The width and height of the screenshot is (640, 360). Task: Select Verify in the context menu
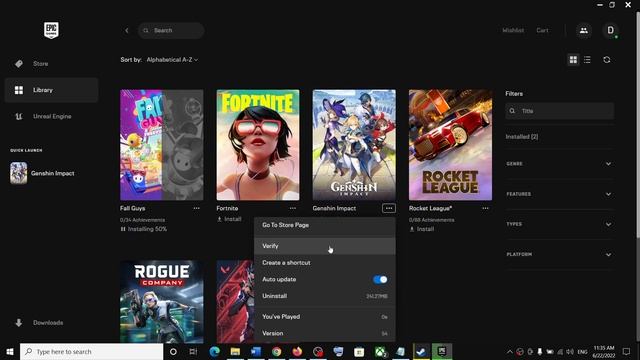324,246
